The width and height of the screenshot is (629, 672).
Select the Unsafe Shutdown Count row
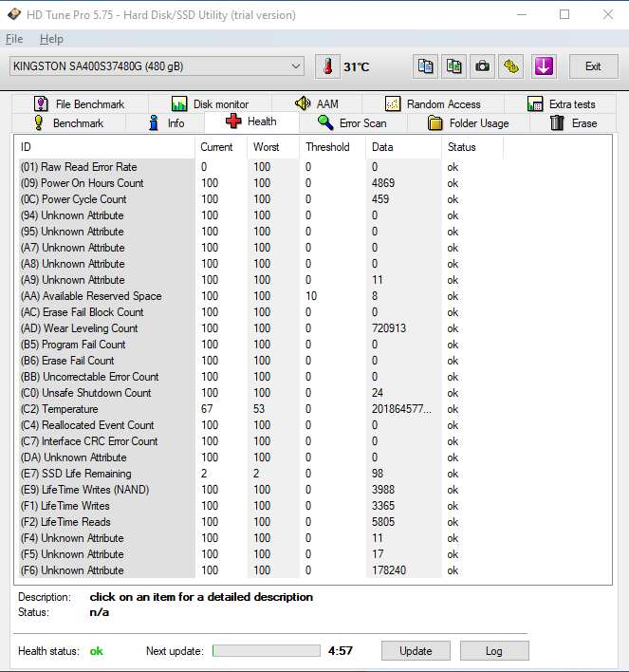pyautogui.click(x=261, y=393)
